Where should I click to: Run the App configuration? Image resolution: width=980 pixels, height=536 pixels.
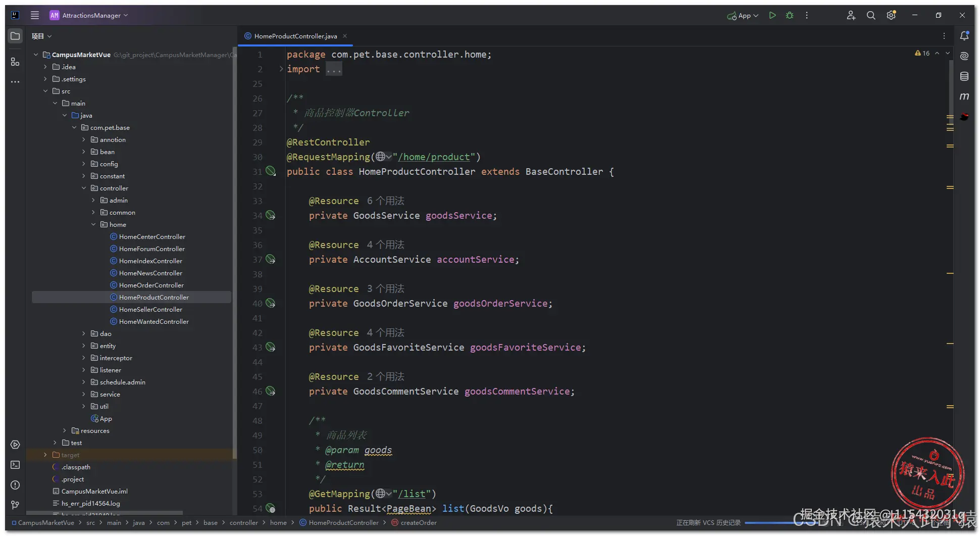click(772, 15)
